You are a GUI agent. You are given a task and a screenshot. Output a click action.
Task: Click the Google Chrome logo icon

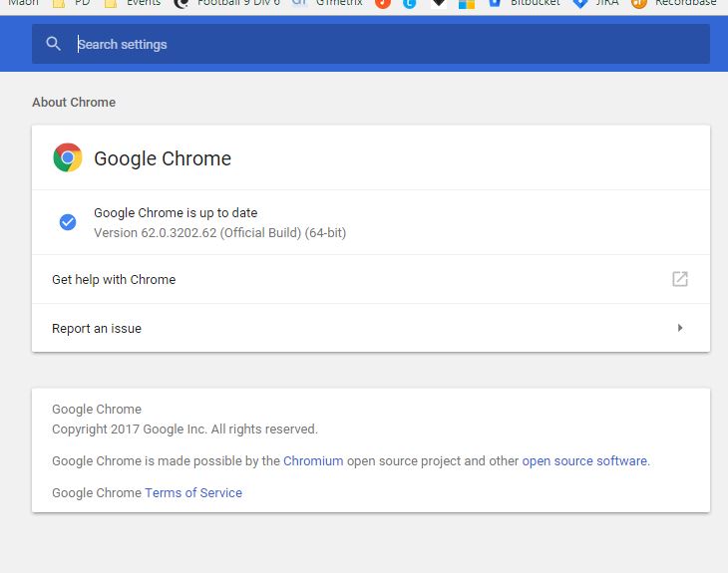coord(68,157)
